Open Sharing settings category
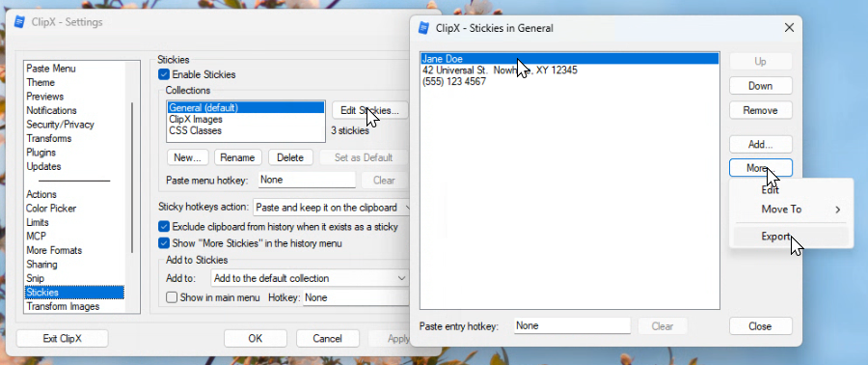 pyautogui.click(x=74, y=265)
